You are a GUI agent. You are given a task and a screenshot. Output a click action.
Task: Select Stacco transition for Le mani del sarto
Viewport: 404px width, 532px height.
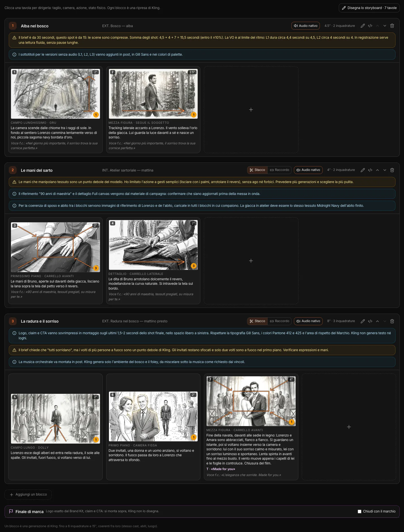[x=257, y=170]
